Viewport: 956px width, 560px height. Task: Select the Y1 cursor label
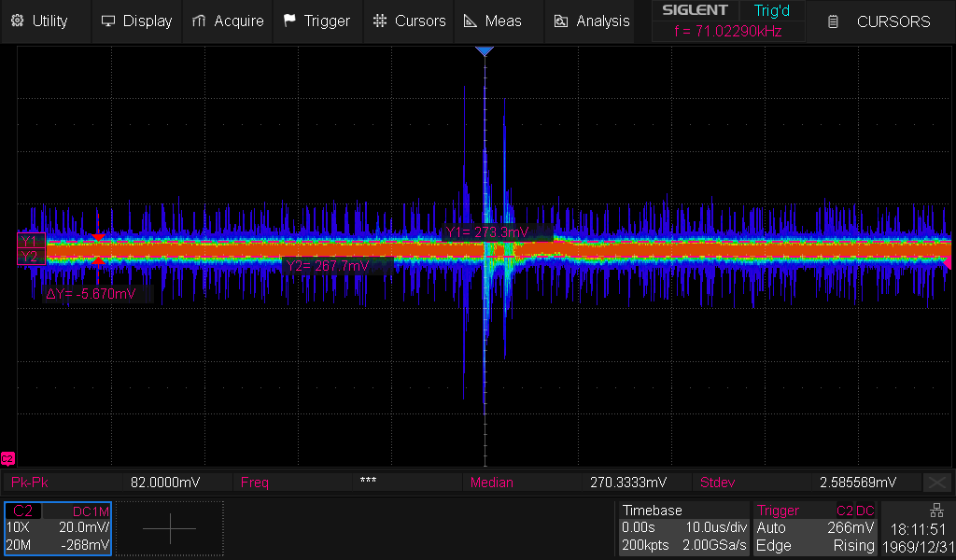pos(29,241)
